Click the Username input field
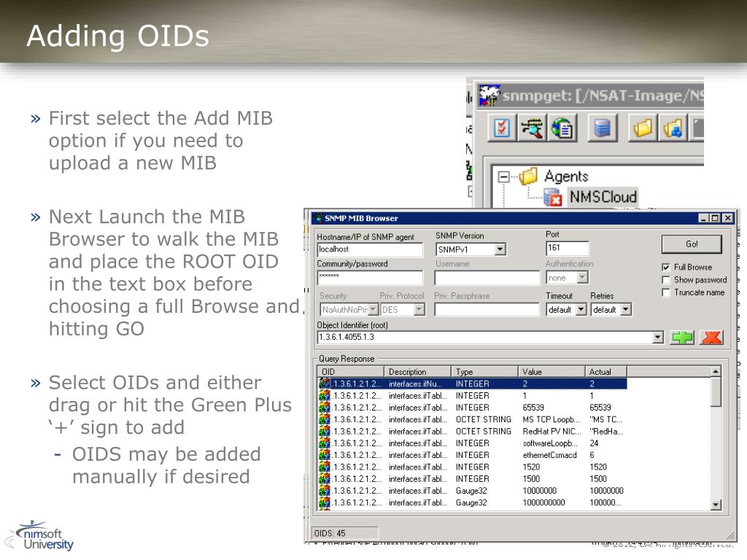 point(487,277)
